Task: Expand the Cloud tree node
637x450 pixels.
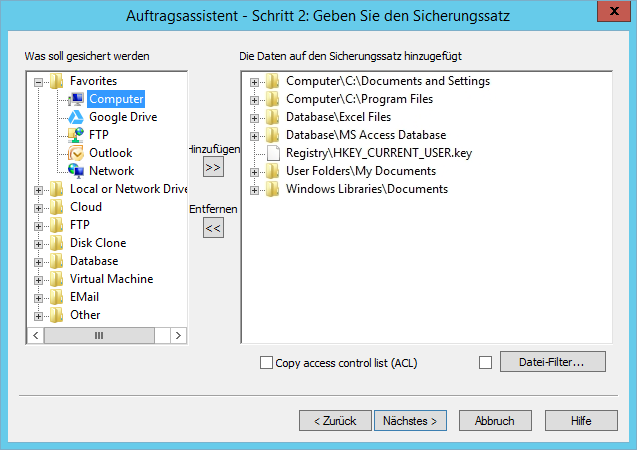Action: [39, 207]
